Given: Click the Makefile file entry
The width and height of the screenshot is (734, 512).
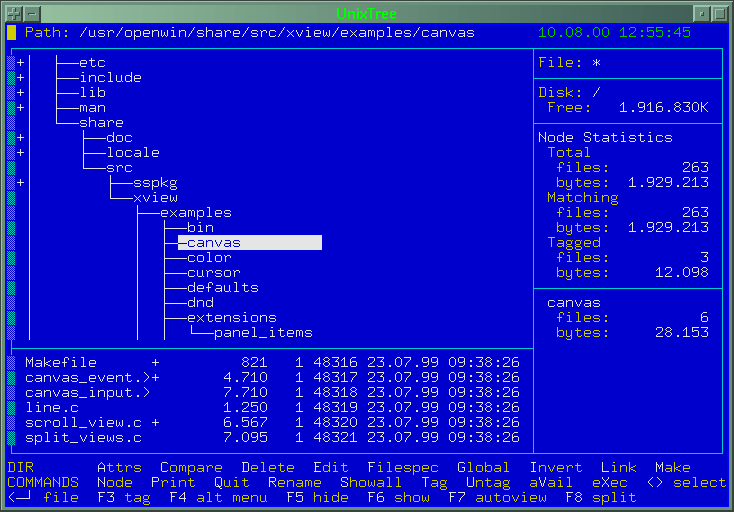Looking at the screenshot, I should tap(272, 362).
